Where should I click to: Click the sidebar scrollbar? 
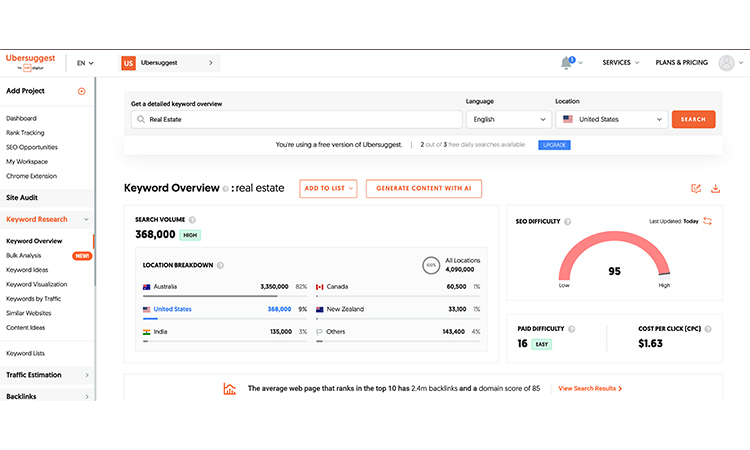click(95, 182)
